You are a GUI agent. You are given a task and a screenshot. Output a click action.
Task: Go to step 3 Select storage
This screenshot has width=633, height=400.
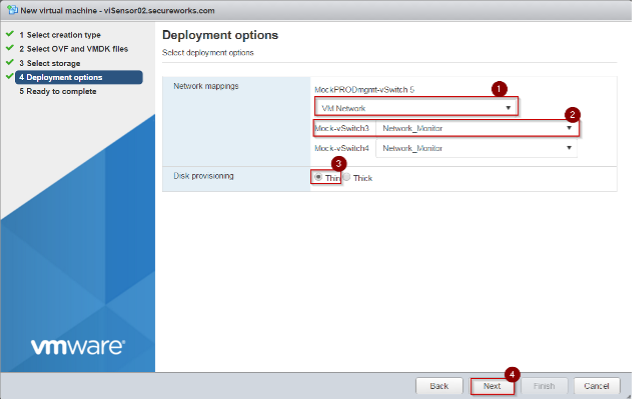tap(50, 63)
